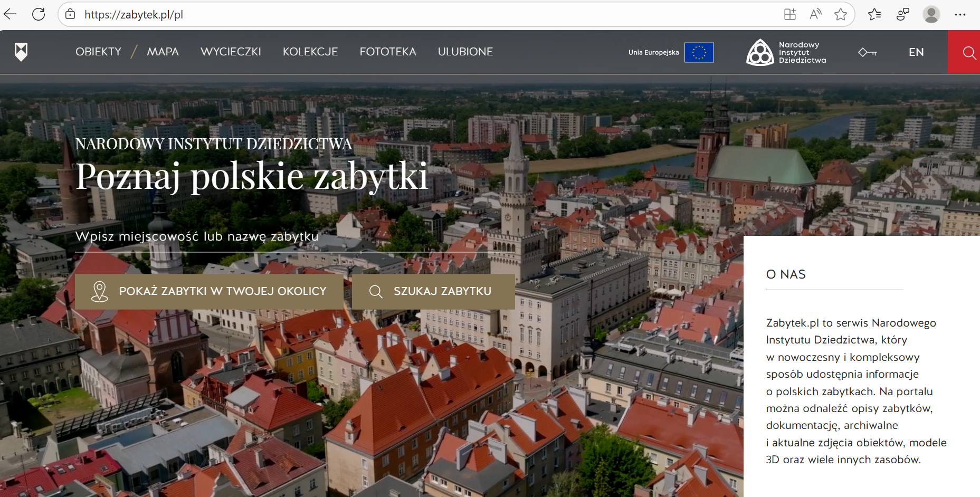Open WYCIECZKI in the navigation

point(231,52)
